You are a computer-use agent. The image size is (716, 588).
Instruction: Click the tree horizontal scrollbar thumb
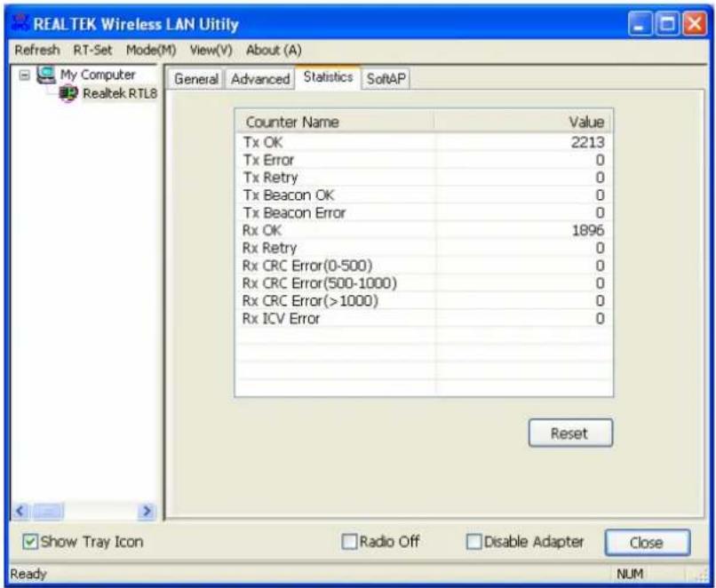(x=48, y=511)
